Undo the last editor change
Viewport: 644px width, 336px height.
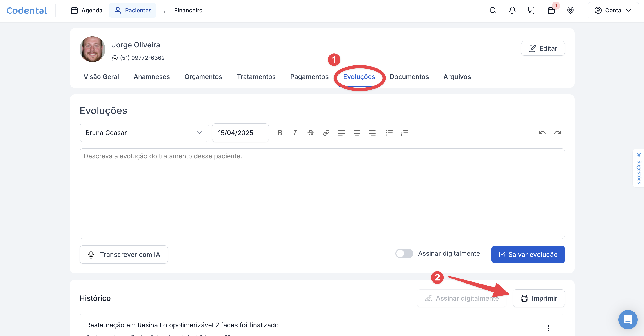(x=542, y=133)
